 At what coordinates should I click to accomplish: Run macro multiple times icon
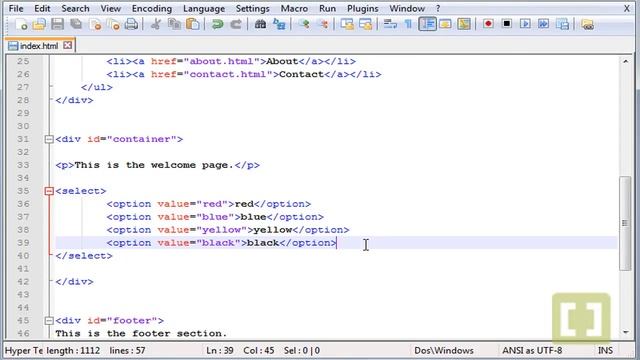click(544, 24)
